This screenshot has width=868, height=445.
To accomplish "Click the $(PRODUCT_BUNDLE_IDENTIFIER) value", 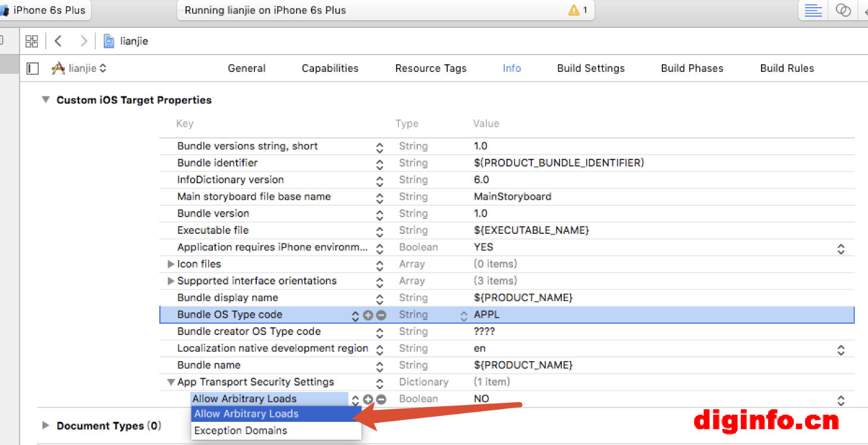I will [x=559, y=163].
